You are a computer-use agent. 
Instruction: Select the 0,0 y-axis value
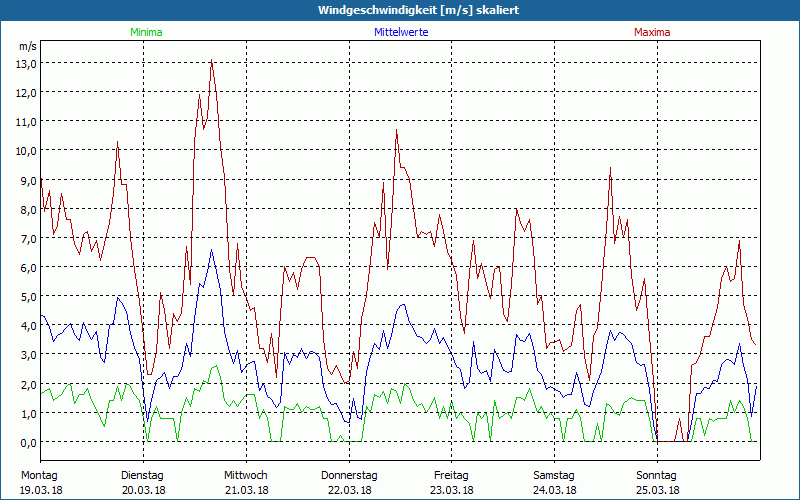coord(26,442)
